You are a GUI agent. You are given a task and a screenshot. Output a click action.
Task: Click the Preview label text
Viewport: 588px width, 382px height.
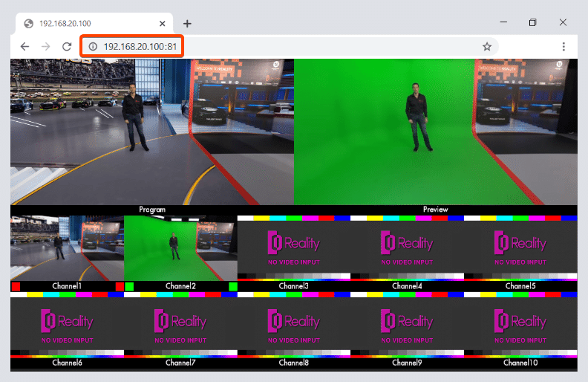pyautogui.click(x=435, y=210)
